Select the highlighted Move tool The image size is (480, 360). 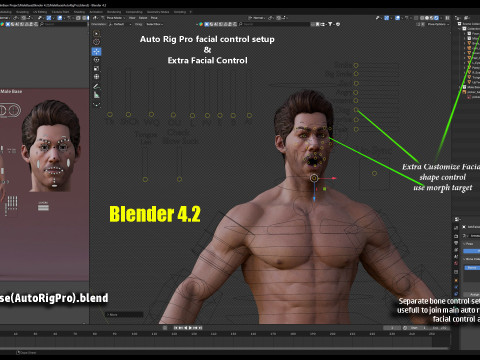coord(96,51)
